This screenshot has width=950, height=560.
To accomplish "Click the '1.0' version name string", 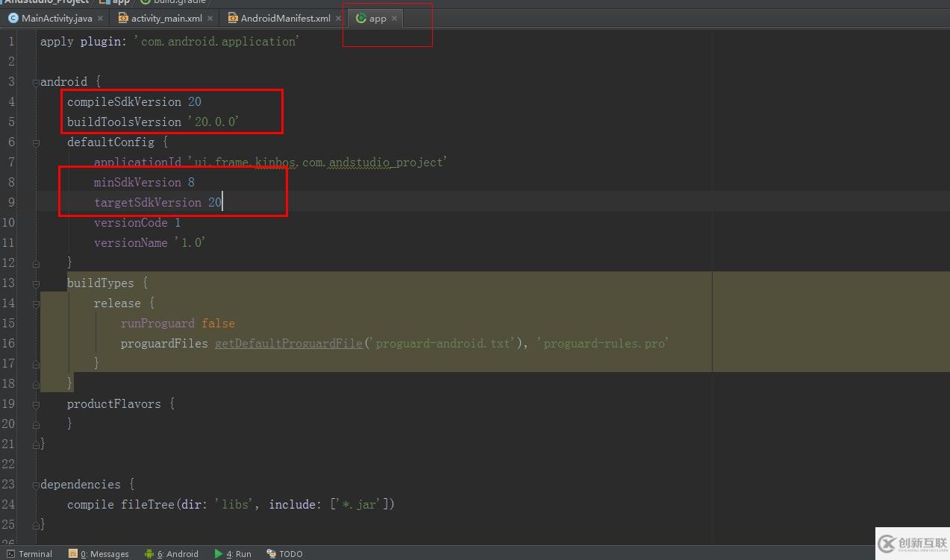I will (x=190, y=243).
